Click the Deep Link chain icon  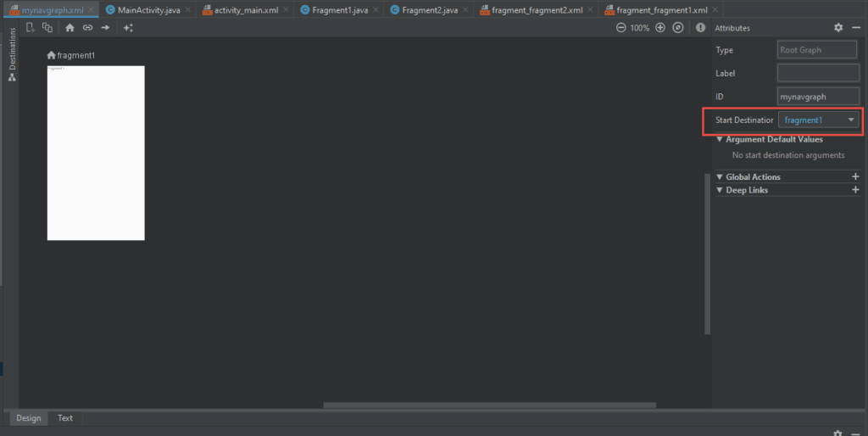tap(87, 28)
